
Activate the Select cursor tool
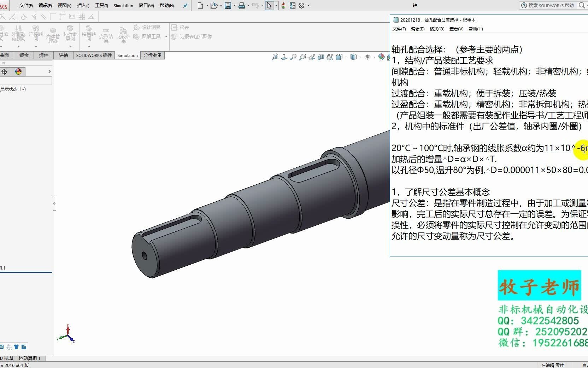point(269,6)
